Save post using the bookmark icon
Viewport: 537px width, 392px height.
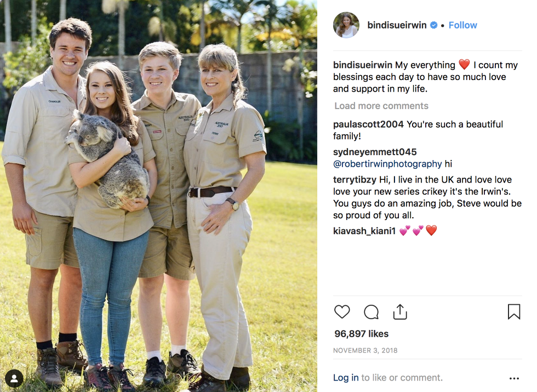[x=514, y=311]
